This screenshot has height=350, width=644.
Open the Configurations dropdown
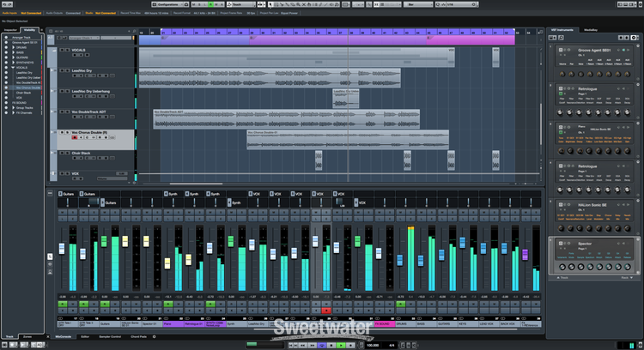[x=168, y=4]
